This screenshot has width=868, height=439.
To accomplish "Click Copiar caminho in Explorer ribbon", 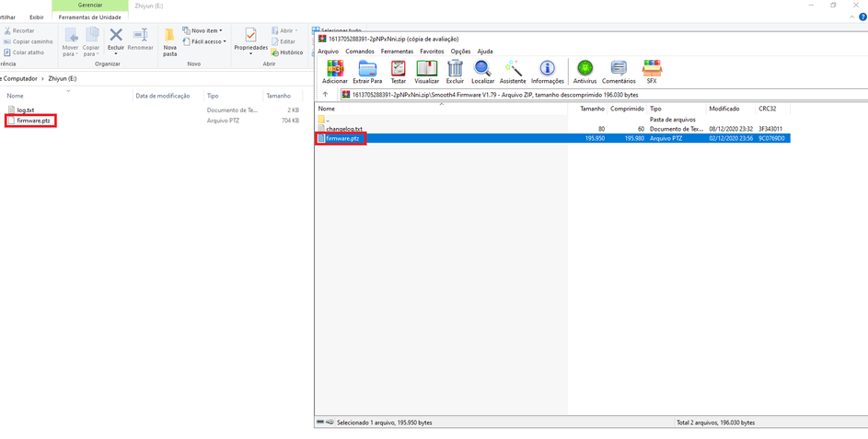I will [x=29, y=41].
